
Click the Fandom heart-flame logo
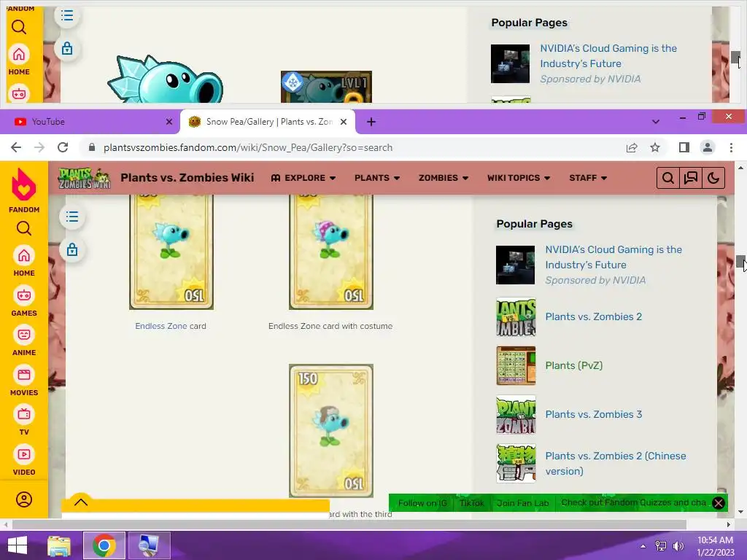point(24,184)
